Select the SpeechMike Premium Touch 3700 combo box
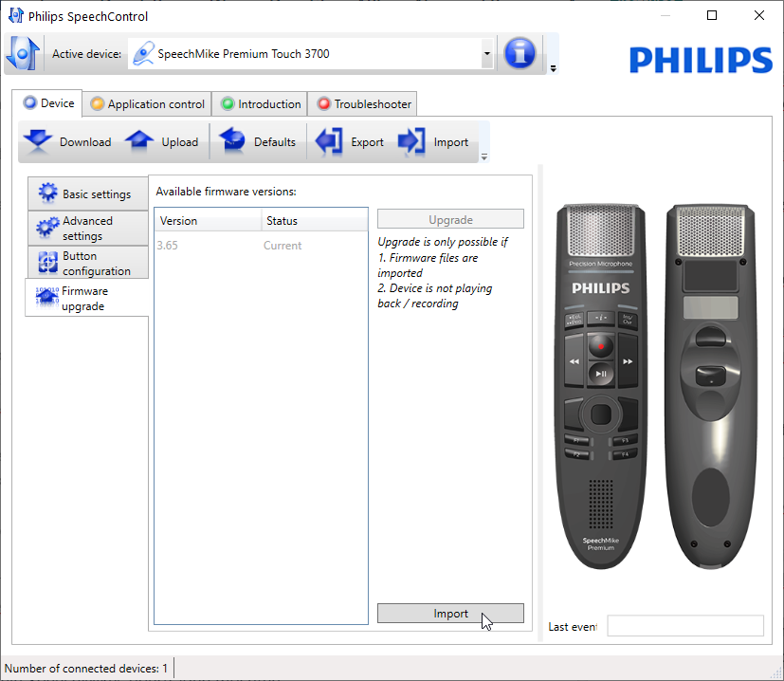This screenshot has height=681, width=784. tap(311, 53)
